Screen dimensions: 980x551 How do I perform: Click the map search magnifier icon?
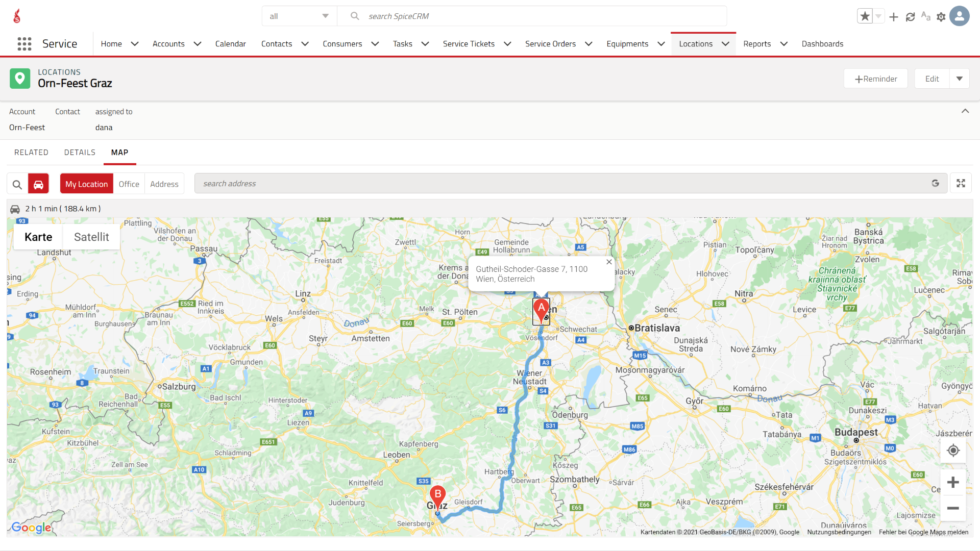tap(17, 184)
